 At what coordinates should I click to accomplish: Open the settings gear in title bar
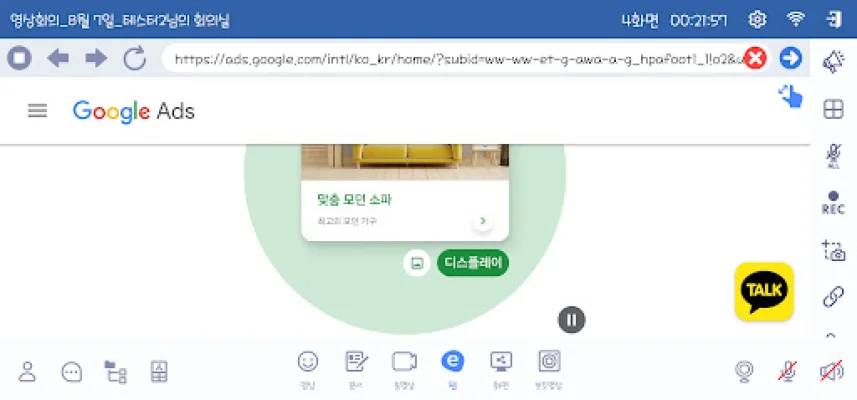(x=757, y=20)
